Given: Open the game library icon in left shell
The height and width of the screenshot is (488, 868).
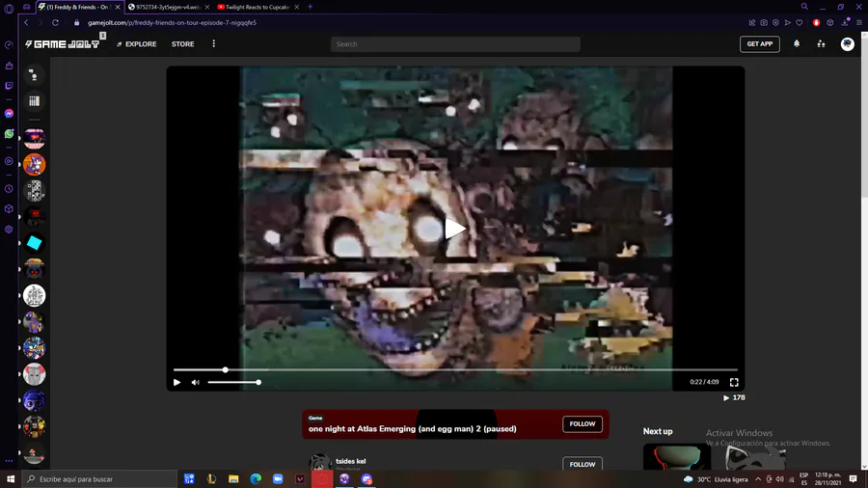Looking at the screenshot, I should coord(34,100).
